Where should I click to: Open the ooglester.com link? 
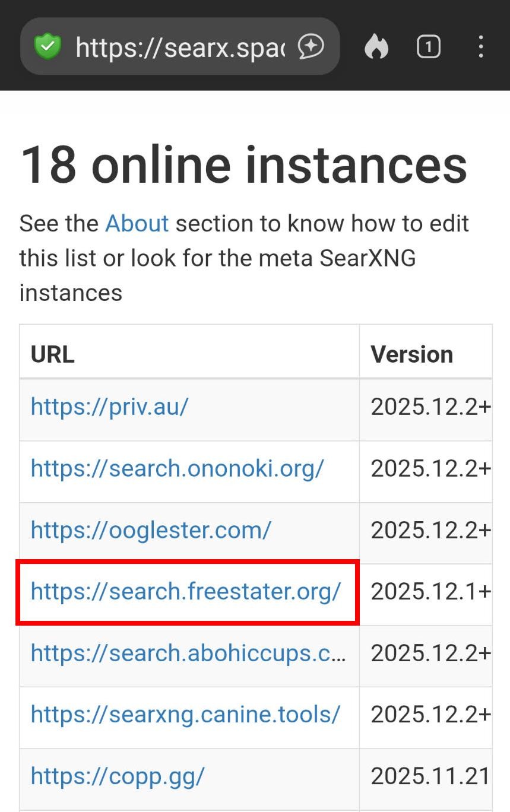tap(151, 530)
